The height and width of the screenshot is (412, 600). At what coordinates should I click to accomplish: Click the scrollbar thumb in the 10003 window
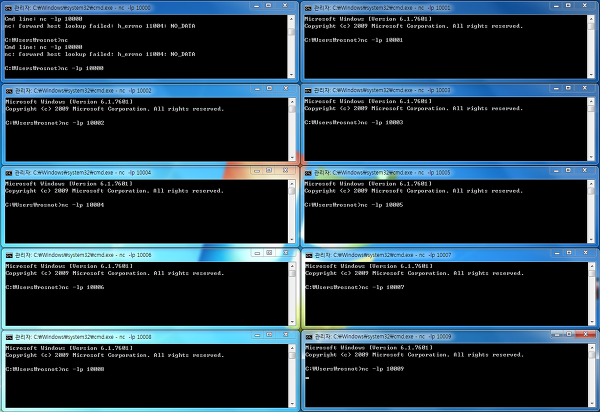(x=591, y=108)
